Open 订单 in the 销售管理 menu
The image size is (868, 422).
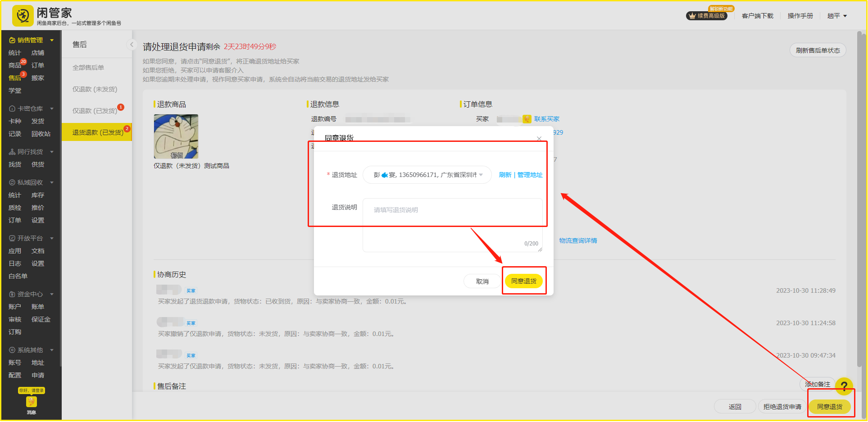[x=38, y=65]
